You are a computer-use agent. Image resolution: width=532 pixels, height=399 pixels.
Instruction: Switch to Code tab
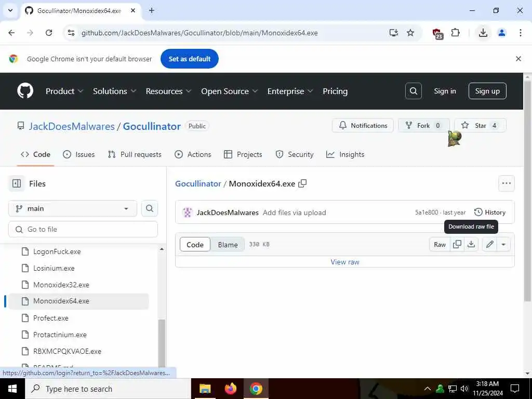[x=35, y=154]
